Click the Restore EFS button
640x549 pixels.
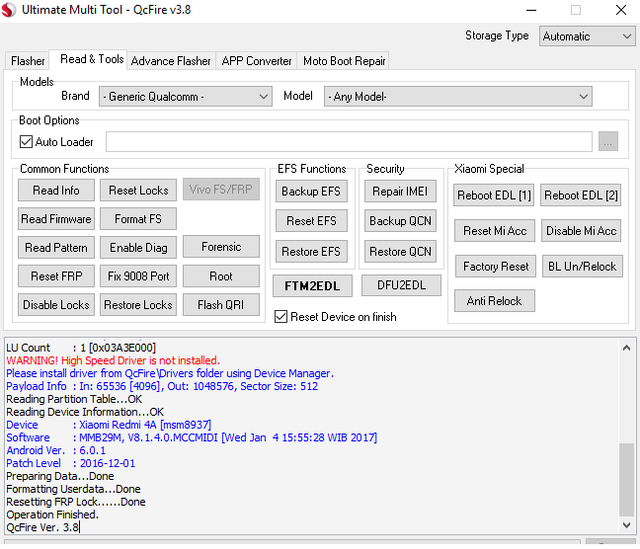click(311, 251)
